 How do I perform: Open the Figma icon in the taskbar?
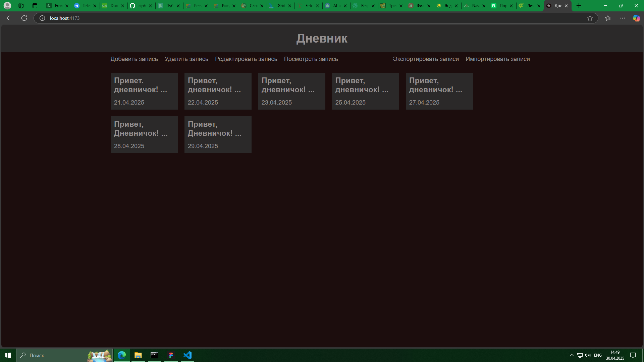pyautogui.click(x=171, y=355)
